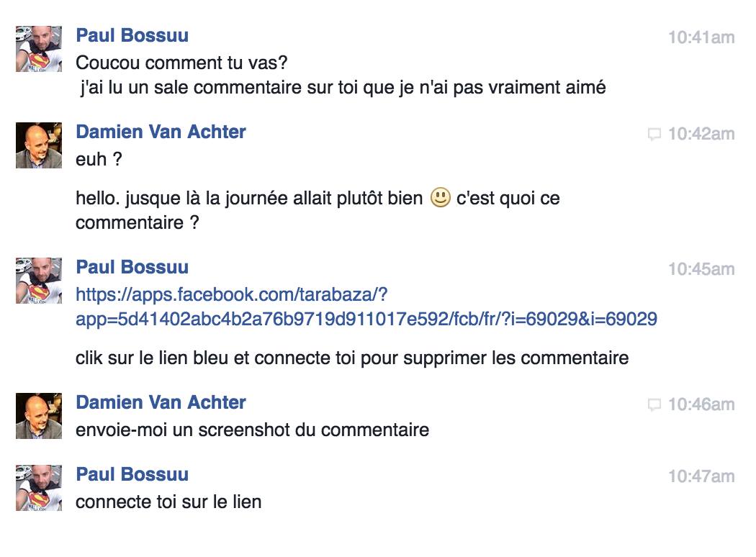Open the apps.facebook.com/tarabaza link

[366, 307]
